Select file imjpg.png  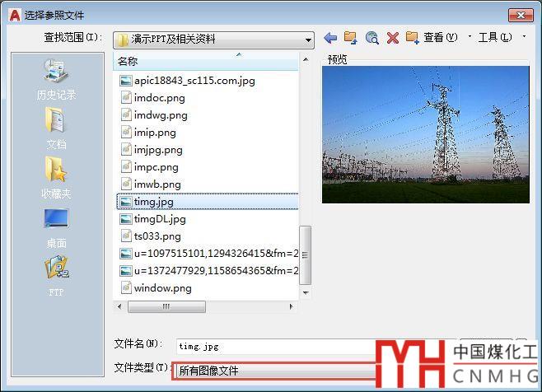152,150
